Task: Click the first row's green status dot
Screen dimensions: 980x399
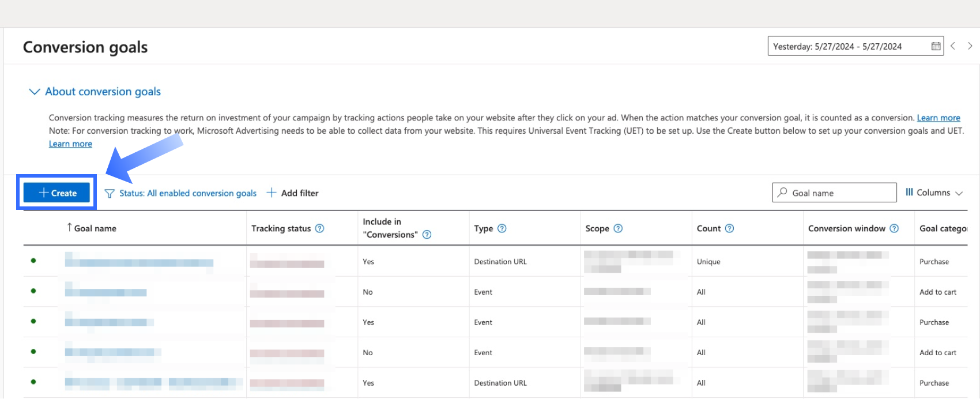Action: (x=33, y=261)
